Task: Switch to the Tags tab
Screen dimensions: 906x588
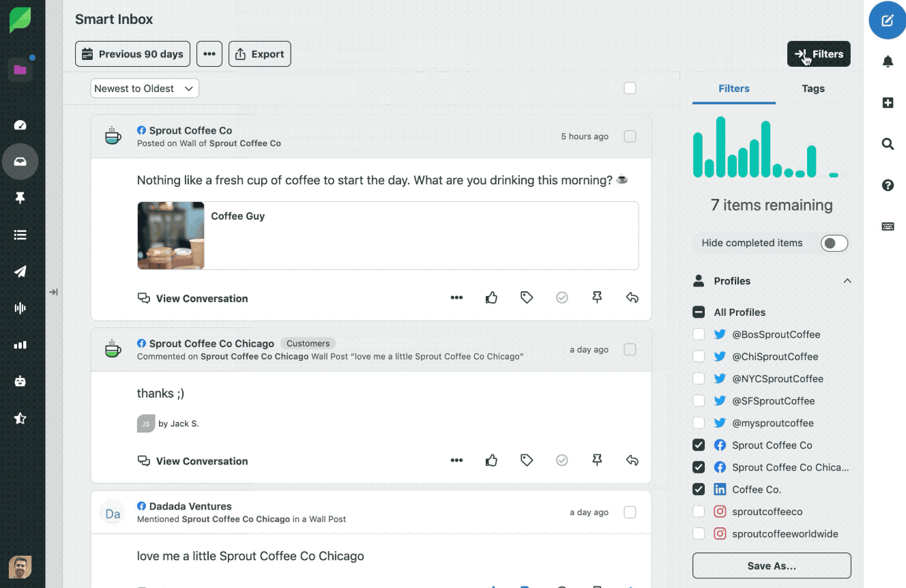Action: pos(813,89)
